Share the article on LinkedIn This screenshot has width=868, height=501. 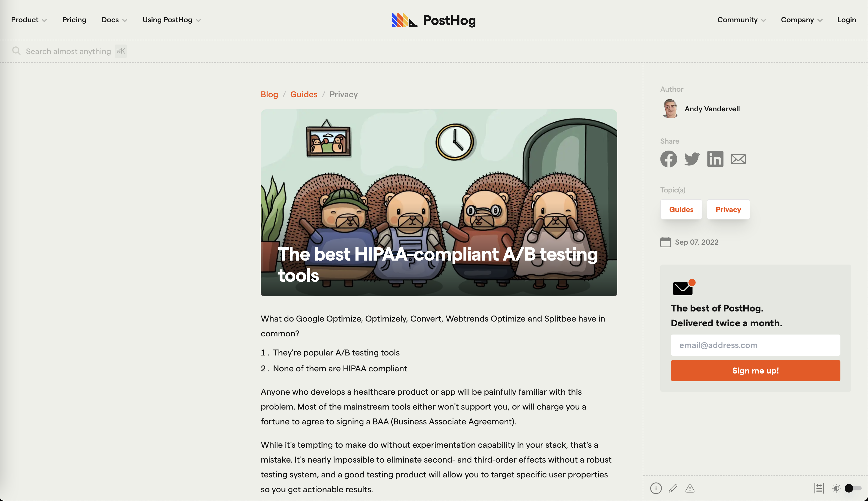tap(715, 159)
